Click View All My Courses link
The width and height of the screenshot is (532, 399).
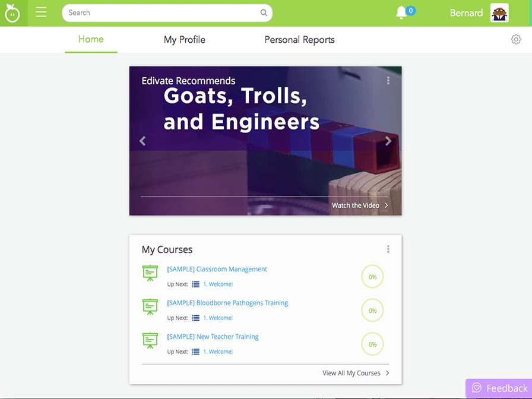[x=351, y=373]
